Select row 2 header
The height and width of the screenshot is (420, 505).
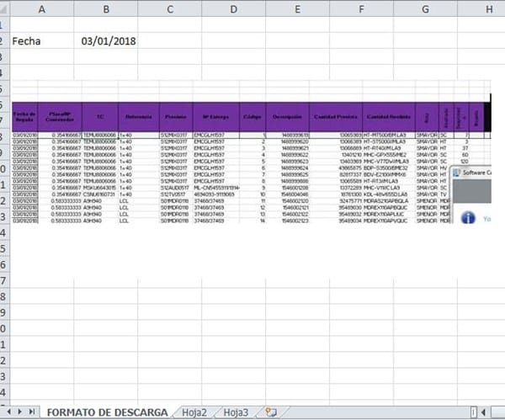[x=4, y=41]
